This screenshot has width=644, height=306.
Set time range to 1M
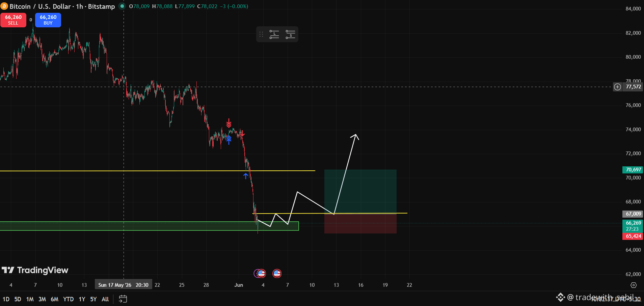tap(30, 299)
